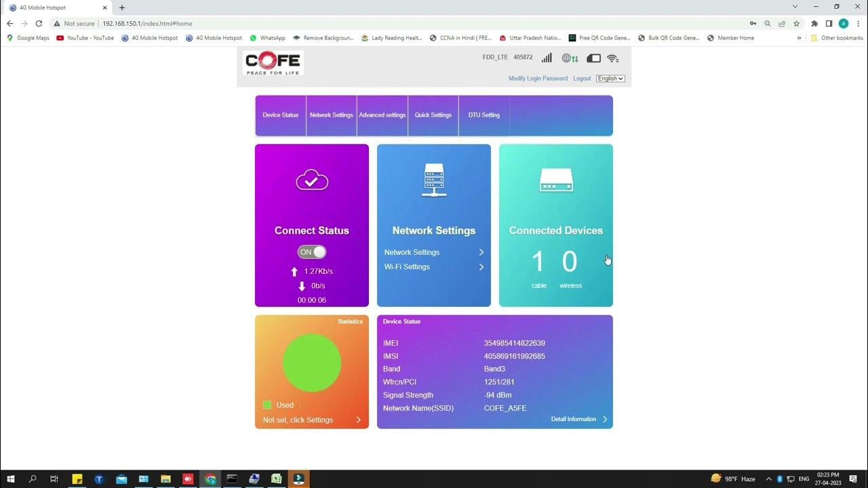Click the globe data-transfer status icon
Image resolution: width=868 pixels, height=488 pixels.
pos(570,58)
